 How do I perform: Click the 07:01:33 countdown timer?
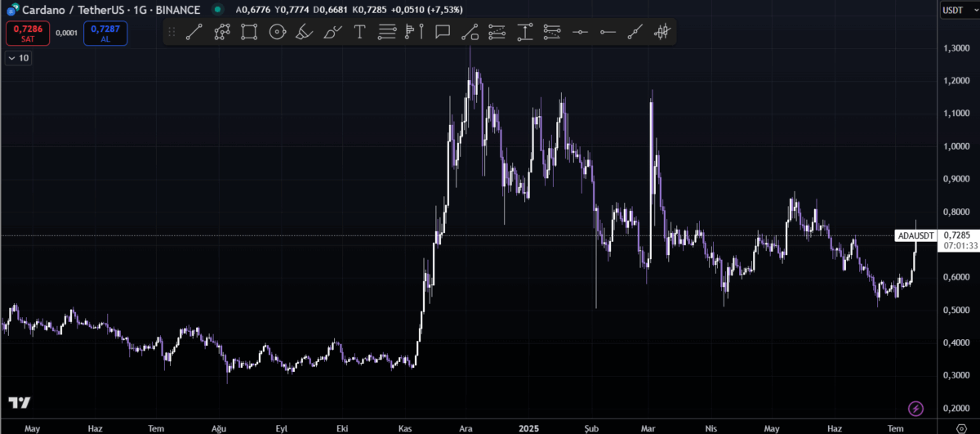click(960, 245)
